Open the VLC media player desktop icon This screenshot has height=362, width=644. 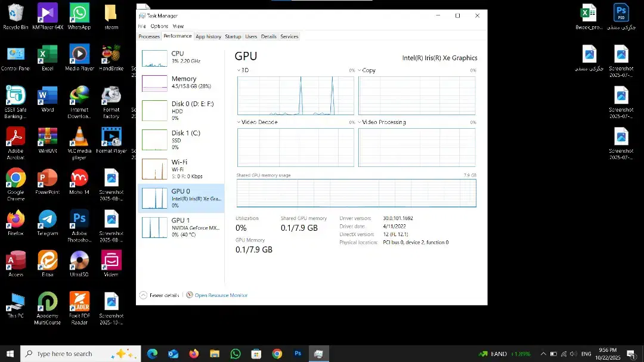(79, 140)
